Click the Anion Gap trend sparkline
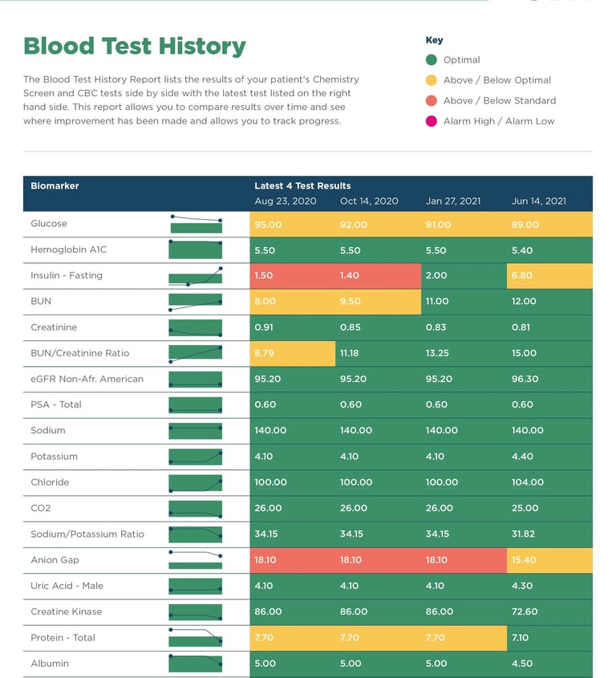Image resolution: width=616 pixels, height=678 pixels. pyautogui.click(x=196, y=560)
